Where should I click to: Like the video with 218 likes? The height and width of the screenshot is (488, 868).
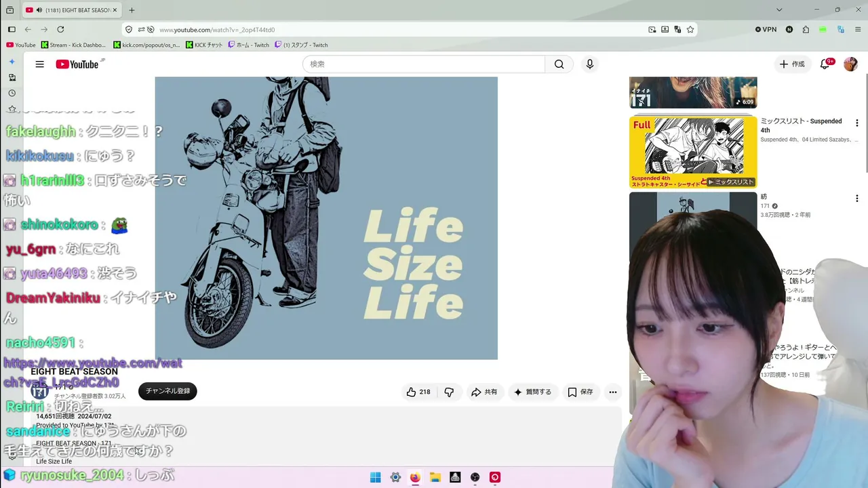[x=418, y=392]
